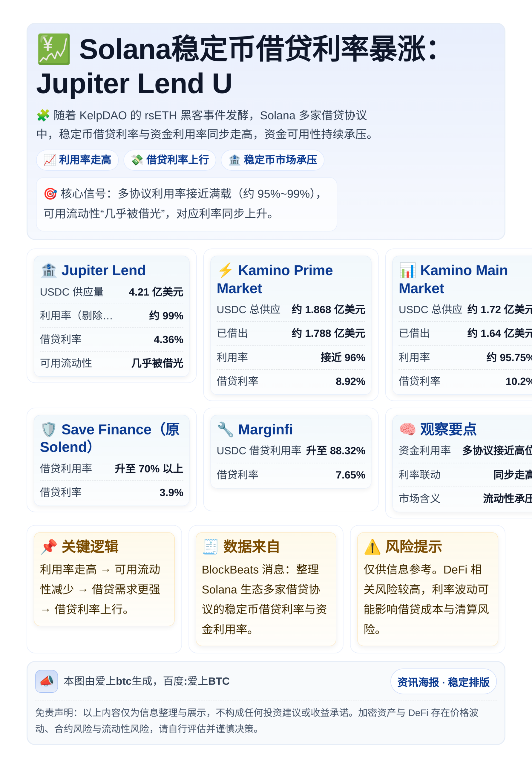Image resolution: width=532 pixels, height=765 pixels.
Task: Click the receipt icon beside 数据来自
Action: coord(210,547)
